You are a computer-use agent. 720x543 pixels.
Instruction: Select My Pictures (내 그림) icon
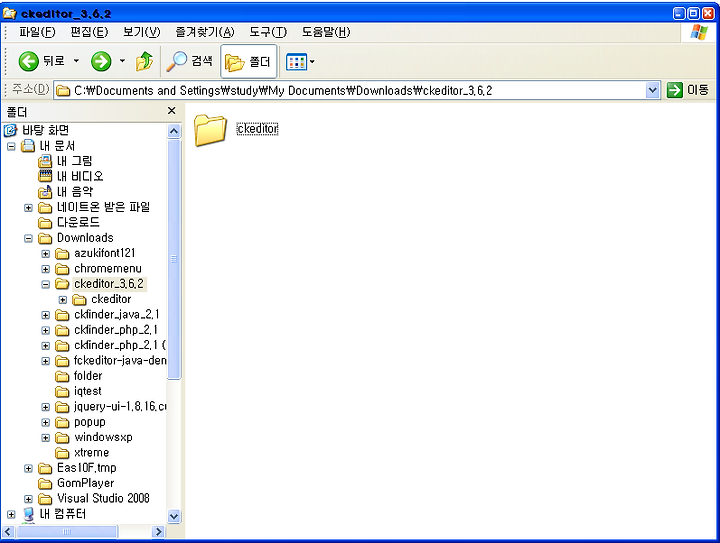(x=45, y=161)
